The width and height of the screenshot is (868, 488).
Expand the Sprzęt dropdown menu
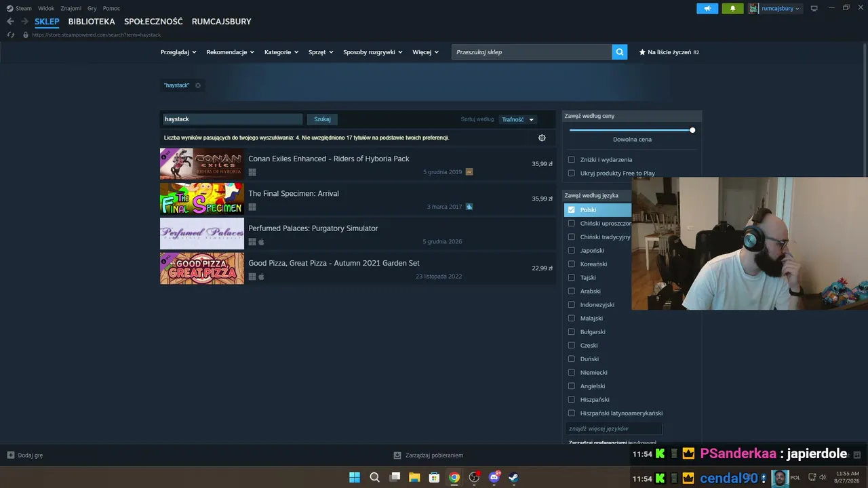coord(321,52)
